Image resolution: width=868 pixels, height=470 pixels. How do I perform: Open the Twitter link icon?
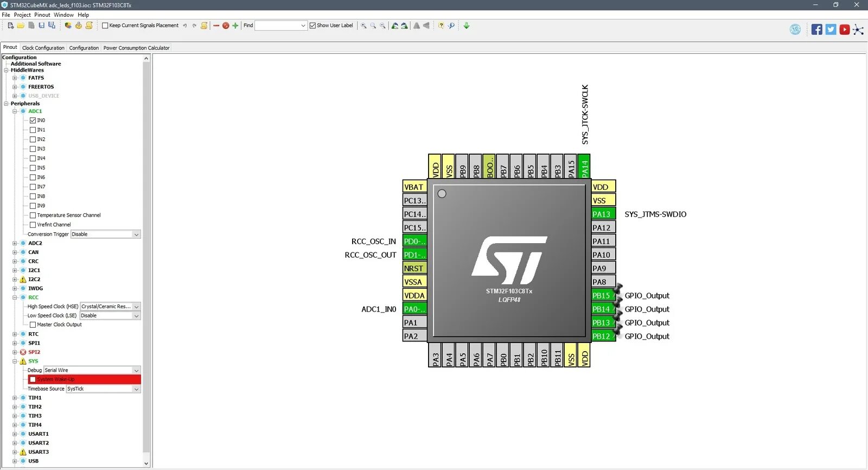pos(831,29)
